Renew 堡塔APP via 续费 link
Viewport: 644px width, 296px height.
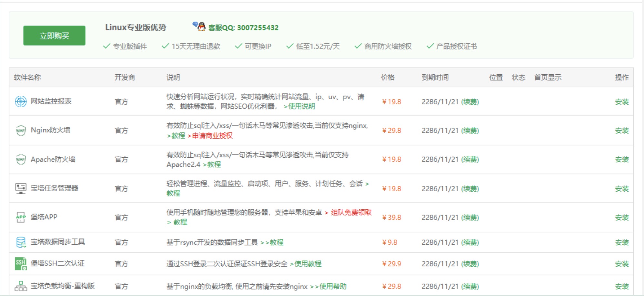pyautogui.click(x=470, y=217)
